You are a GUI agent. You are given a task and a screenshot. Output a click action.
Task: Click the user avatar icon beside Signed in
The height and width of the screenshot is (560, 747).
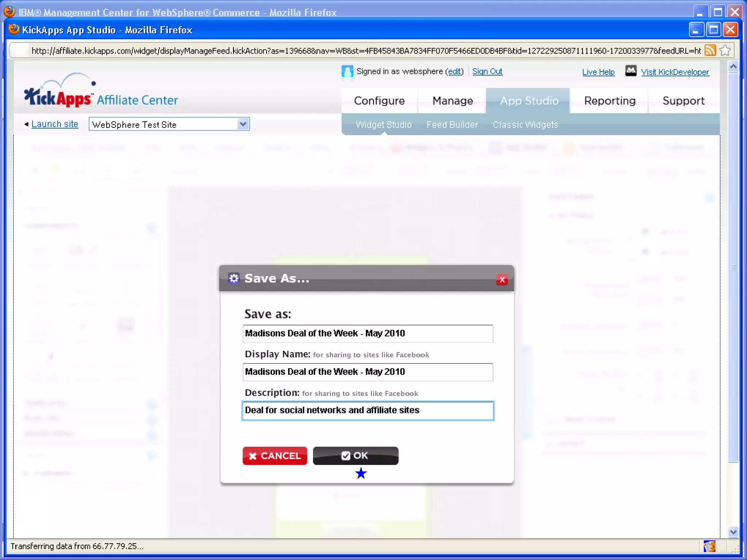(347, 71)
